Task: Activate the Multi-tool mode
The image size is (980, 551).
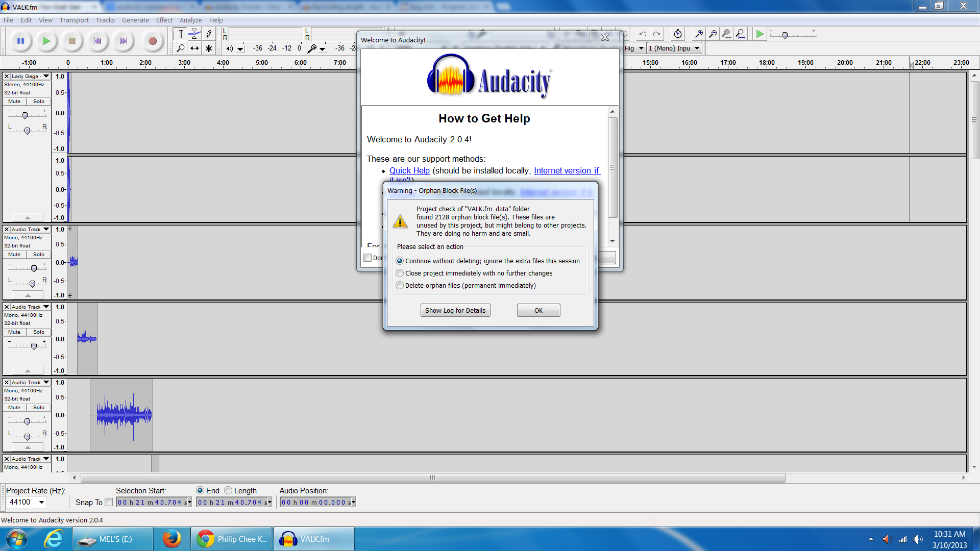Action: click(x=209, y=48)
